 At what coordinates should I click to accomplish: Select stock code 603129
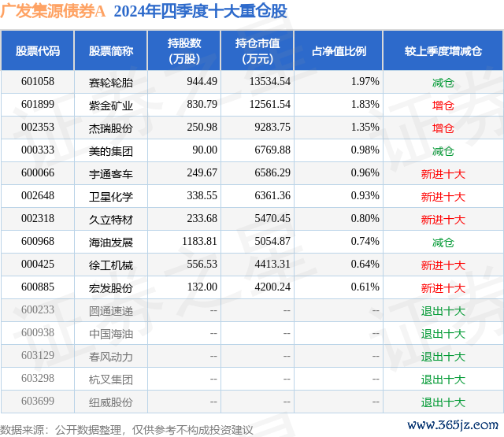38,355
